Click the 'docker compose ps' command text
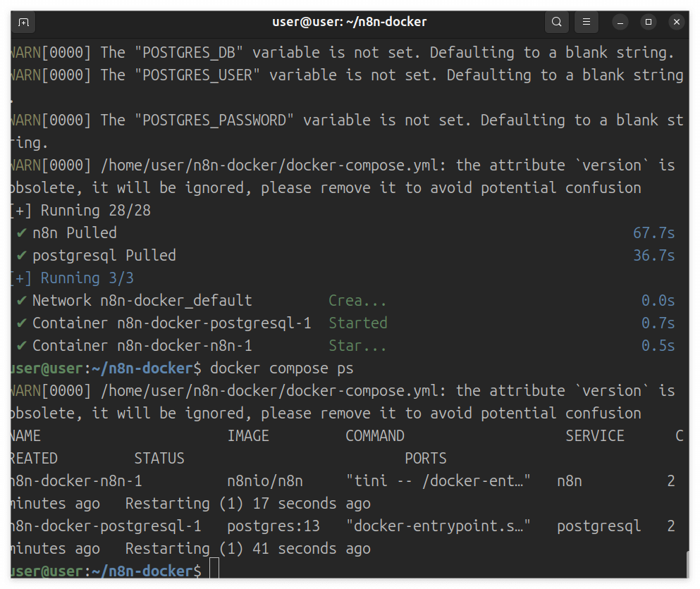Viewport: 700px width, 589px height. (282, 368)
